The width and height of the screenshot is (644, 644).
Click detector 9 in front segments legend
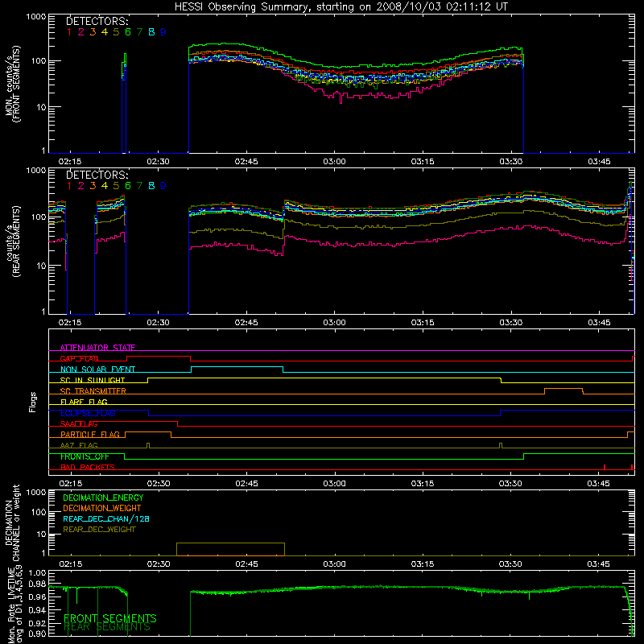(163, 32)
